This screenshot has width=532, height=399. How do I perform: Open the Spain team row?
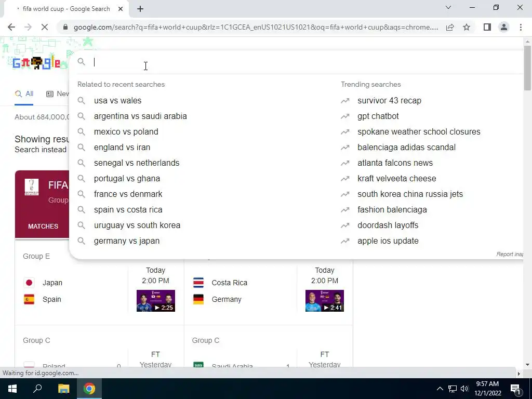(x=43, y=299)
